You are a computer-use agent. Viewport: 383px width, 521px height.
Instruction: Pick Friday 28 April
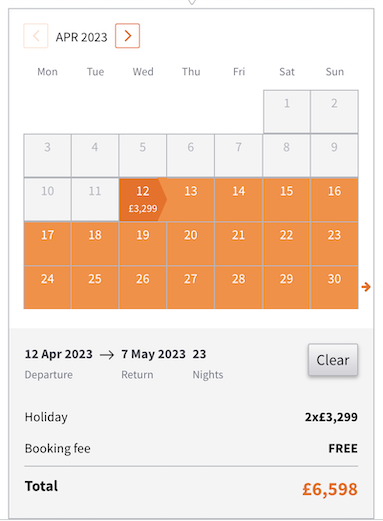(239, 287)
